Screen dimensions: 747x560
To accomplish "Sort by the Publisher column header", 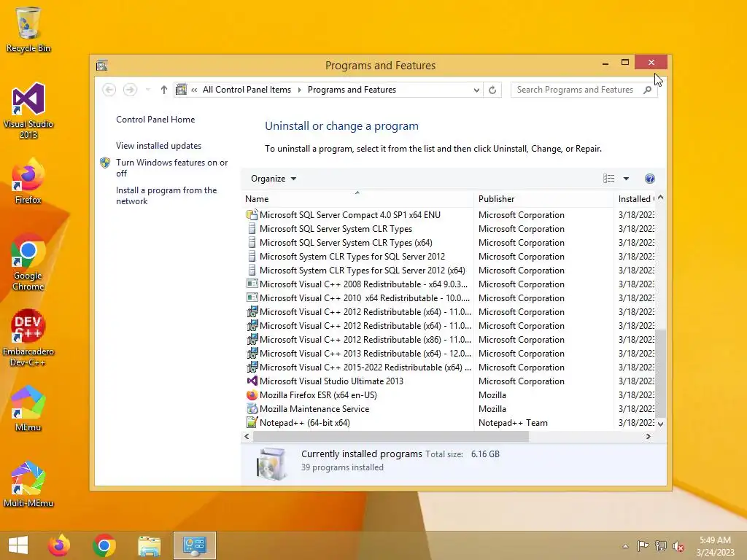I will pyautogui.click(x=544, y=199).
